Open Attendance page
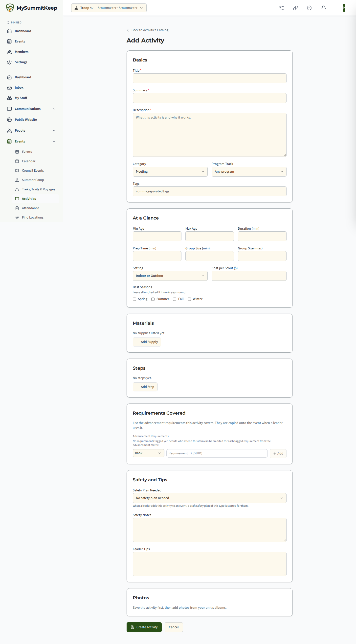356x644 pixels. [x=36, y=208]
